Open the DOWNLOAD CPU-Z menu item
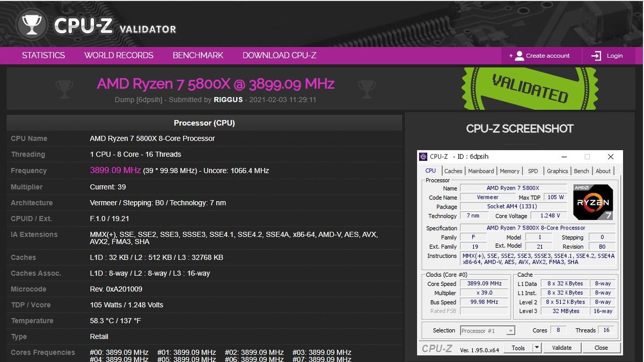 (279, 55)
